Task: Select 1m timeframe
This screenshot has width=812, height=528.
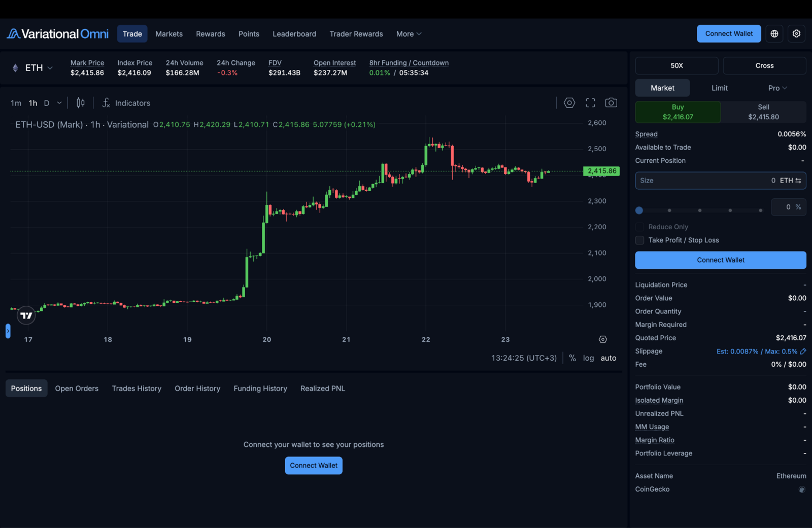Action: (16, 103)
